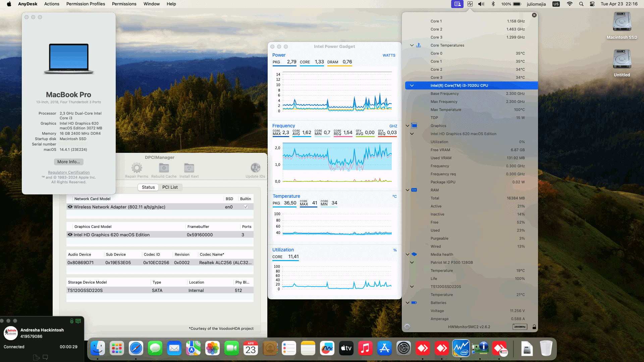Open FaceTime from the dock
644x362 pixels.
click(x=232, y=349)
